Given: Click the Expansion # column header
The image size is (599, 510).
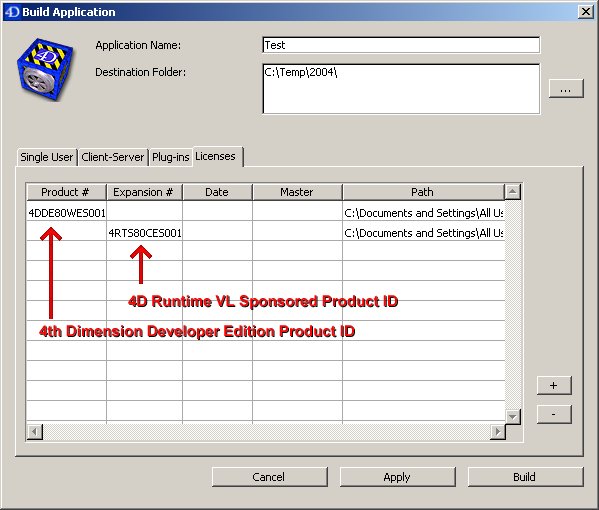Looking at the screenshot, I should click(144, 192).
